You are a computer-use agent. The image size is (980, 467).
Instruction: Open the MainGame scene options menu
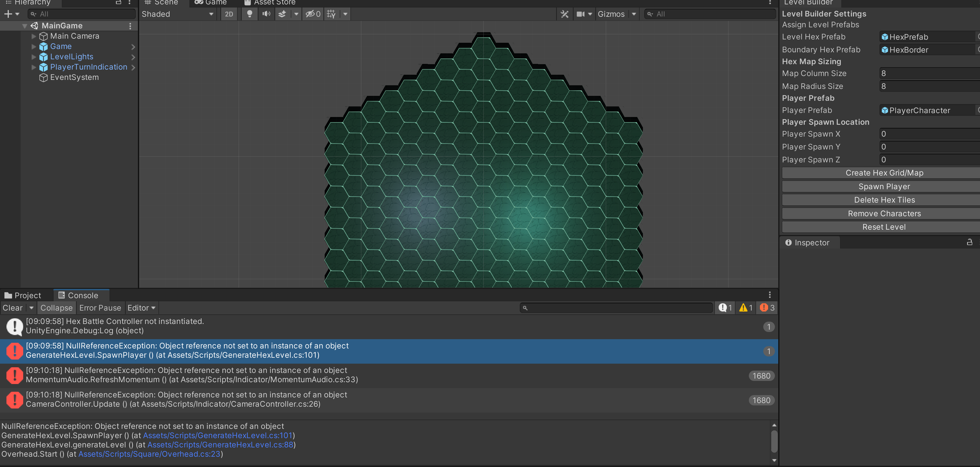130,26
